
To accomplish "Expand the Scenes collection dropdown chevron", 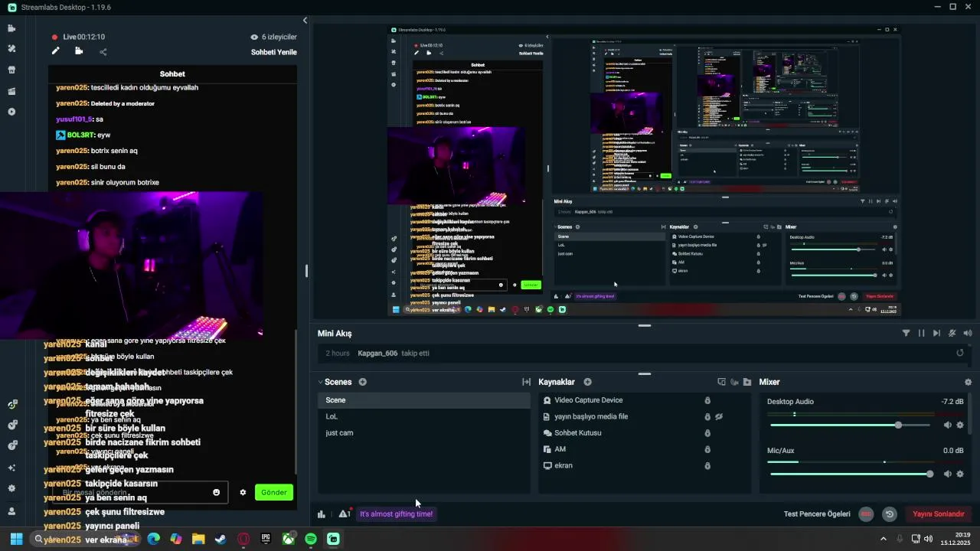I will coord(321,382).
